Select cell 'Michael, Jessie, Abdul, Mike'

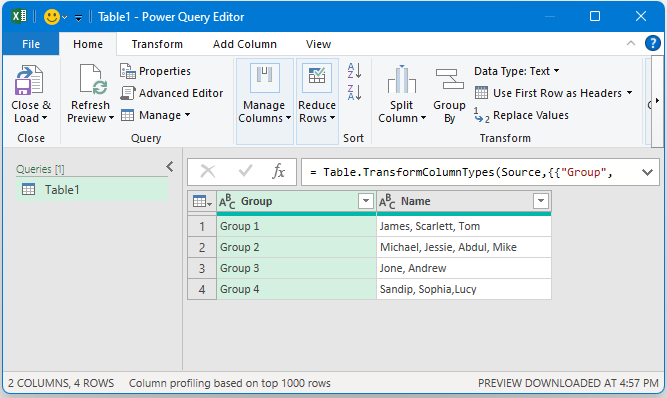[x=464, y=247]
